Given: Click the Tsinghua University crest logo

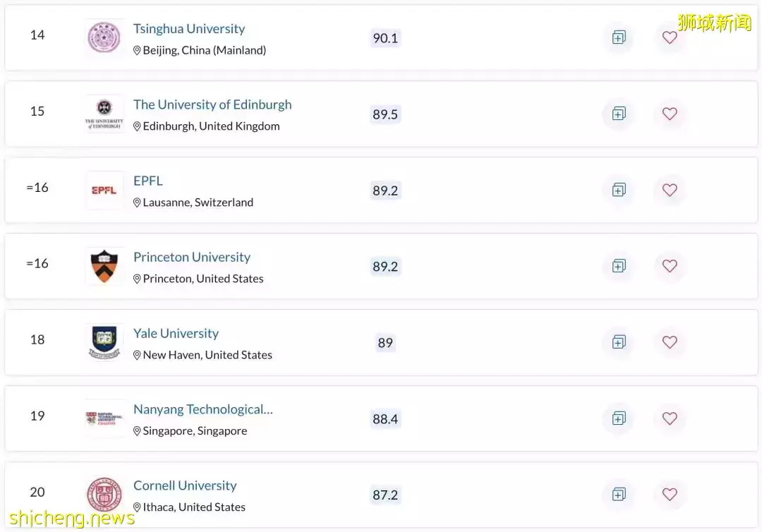Looking at the screenshot, I should click(104, 37).
